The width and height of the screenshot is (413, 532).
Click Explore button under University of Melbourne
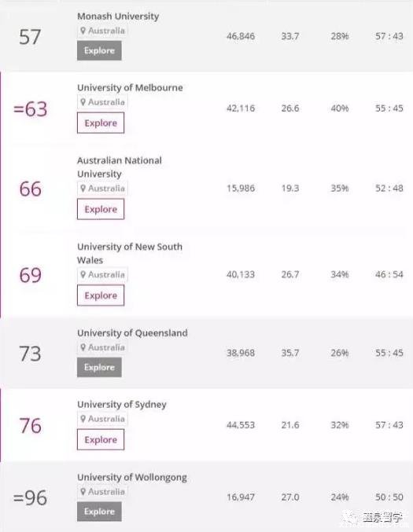[101, 123]
